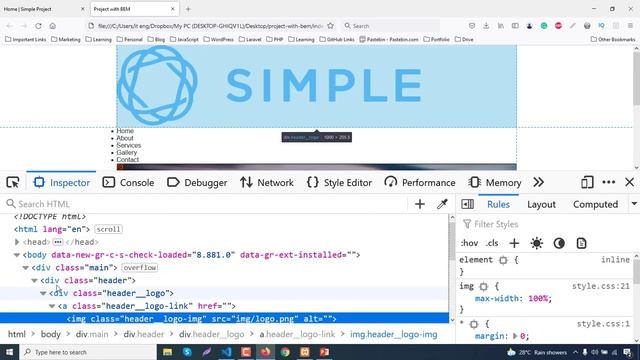Toggle Responsive Design Mode icon
Screen dimensions: 640x360
(587, 182)
